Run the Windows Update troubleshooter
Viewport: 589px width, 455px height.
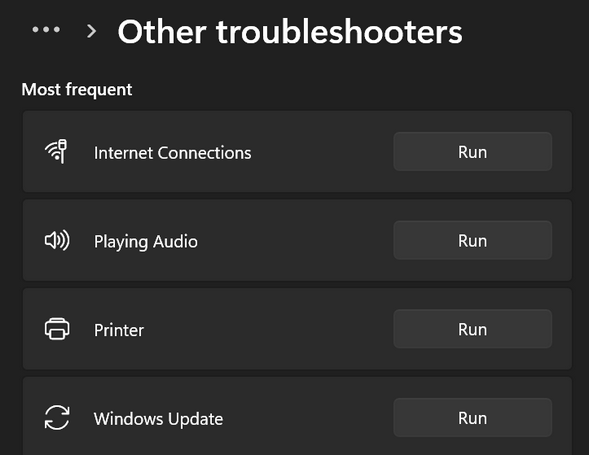473,418
